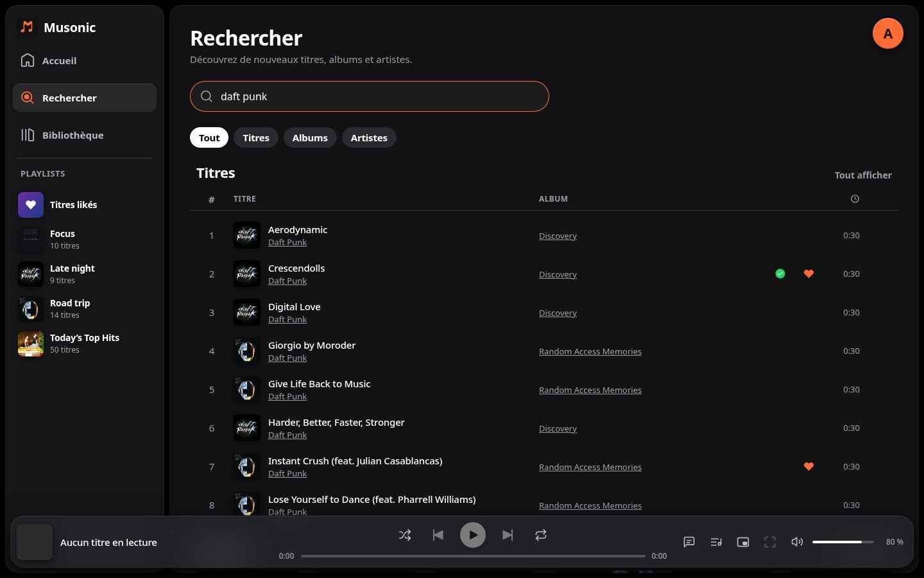This screenshot has width=924, height=578.
Task: Open Today's Top Hits playlist
Action: point(85,344)
